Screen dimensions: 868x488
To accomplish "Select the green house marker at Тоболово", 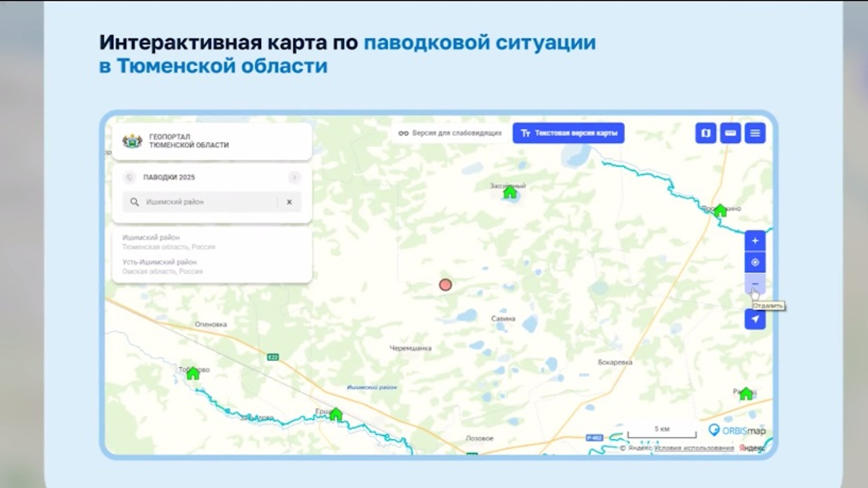I will 193,374.
